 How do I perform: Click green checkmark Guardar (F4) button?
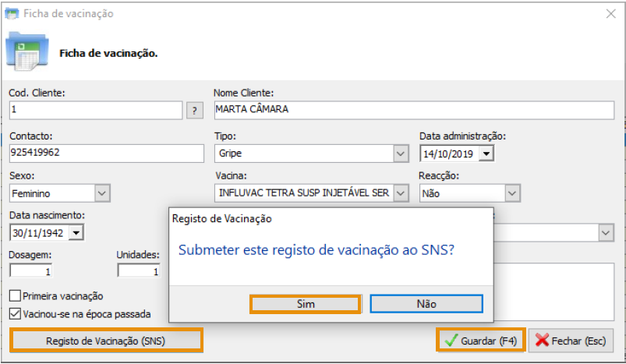point(479,341)
